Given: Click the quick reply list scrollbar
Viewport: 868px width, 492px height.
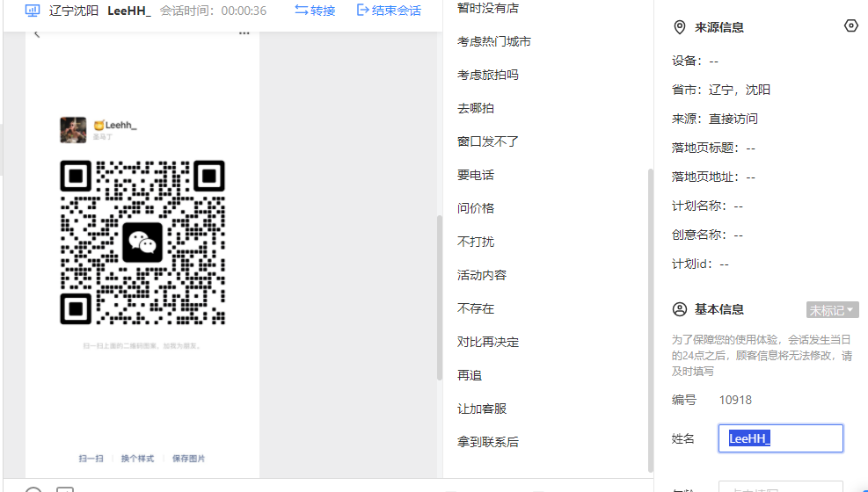Looking at the screenshot, I should coord(651,321).
